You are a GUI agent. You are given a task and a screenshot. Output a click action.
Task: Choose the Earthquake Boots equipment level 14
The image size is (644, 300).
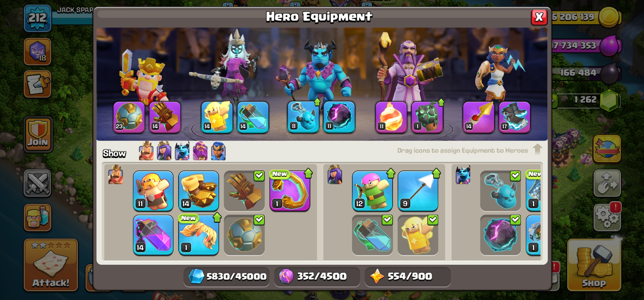[199, 191]
